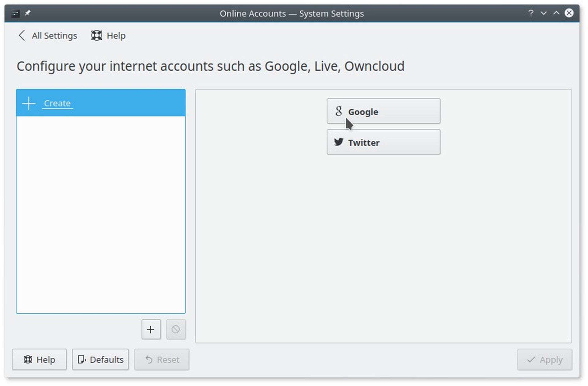This screenshot has width=588, height=386.
Task: Click the lifebuoy icon next to Help in toolbar
Action: (x=96, y=36)
